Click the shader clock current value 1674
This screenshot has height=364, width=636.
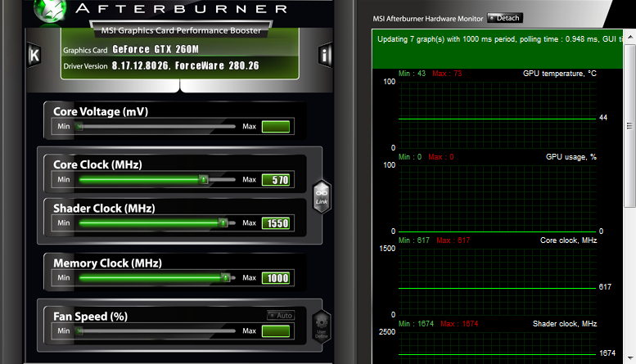coord(607,353)
